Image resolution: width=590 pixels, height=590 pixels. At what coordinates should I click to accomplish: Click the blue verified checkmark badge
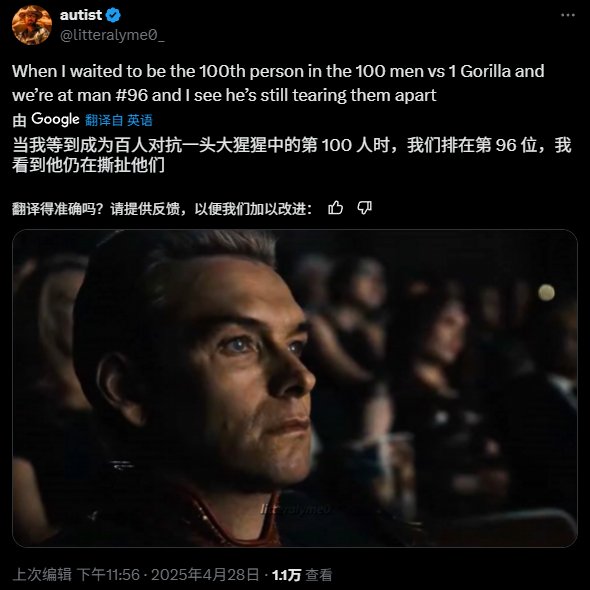[x=113, y=15]
